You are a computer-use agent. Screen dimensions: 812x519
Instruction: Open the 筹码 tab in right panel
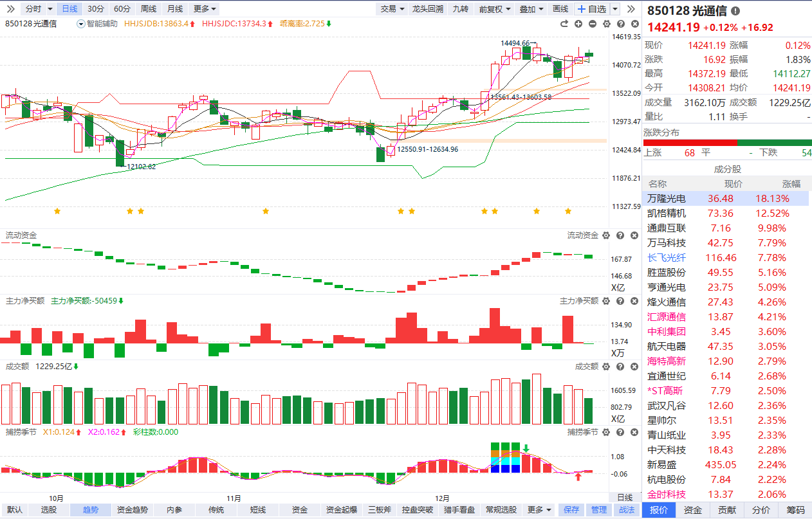[795, 510]
